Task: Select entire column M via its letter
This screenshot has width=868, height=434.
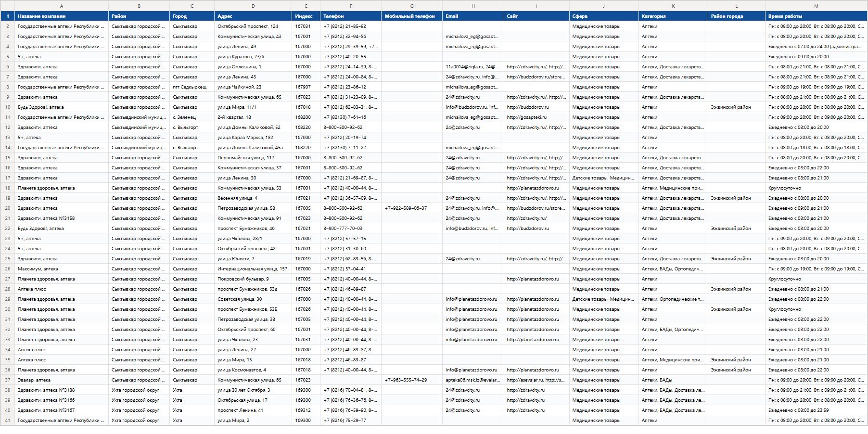Action: (817, 6)
